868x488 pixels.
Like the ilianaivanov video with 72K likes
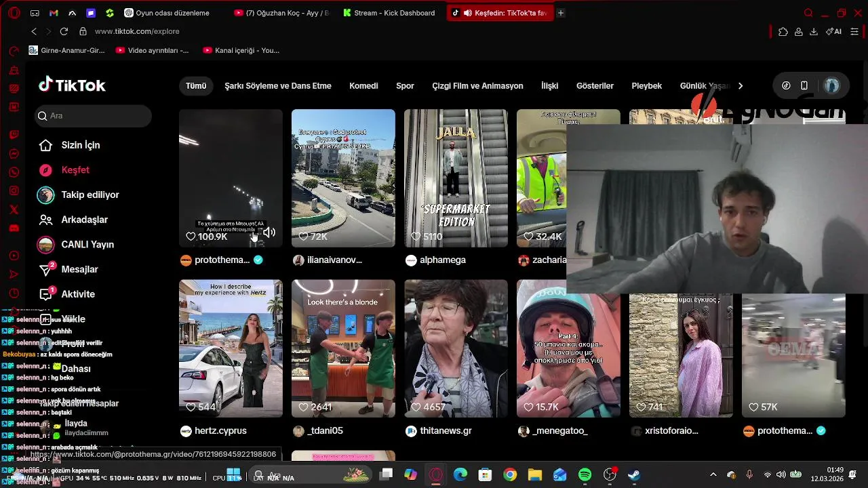tap(303, 237)
